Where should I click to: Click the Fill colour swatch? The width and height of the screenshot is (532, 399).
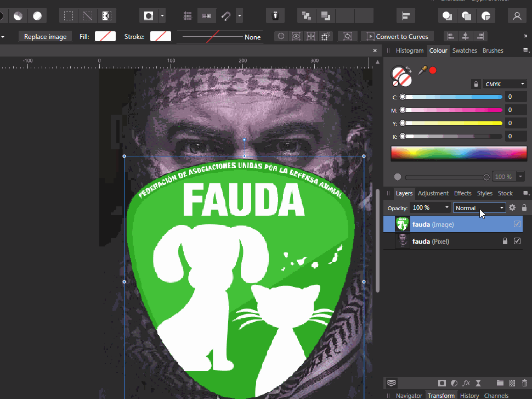coord(105,36)
